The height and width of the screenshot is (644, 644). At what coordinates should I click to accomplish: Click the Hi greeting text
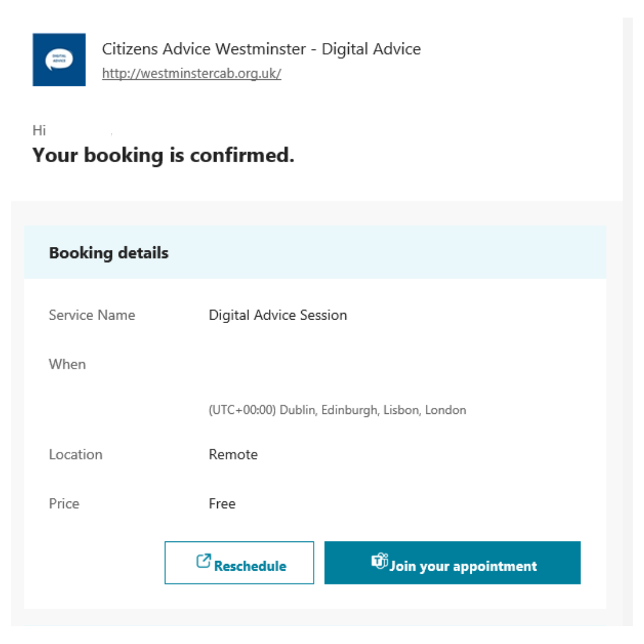(39, 130)
